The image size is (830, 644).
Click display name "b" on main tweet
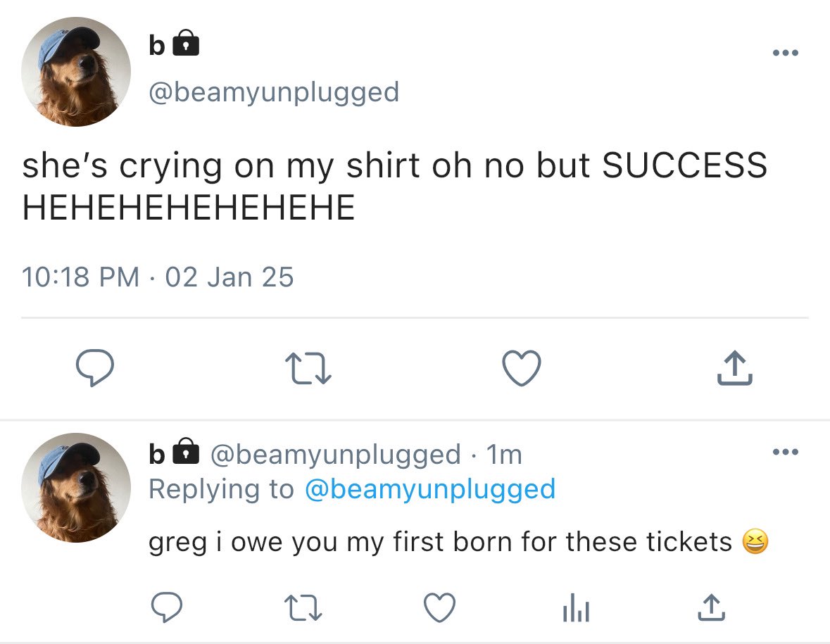pos(157,45)
